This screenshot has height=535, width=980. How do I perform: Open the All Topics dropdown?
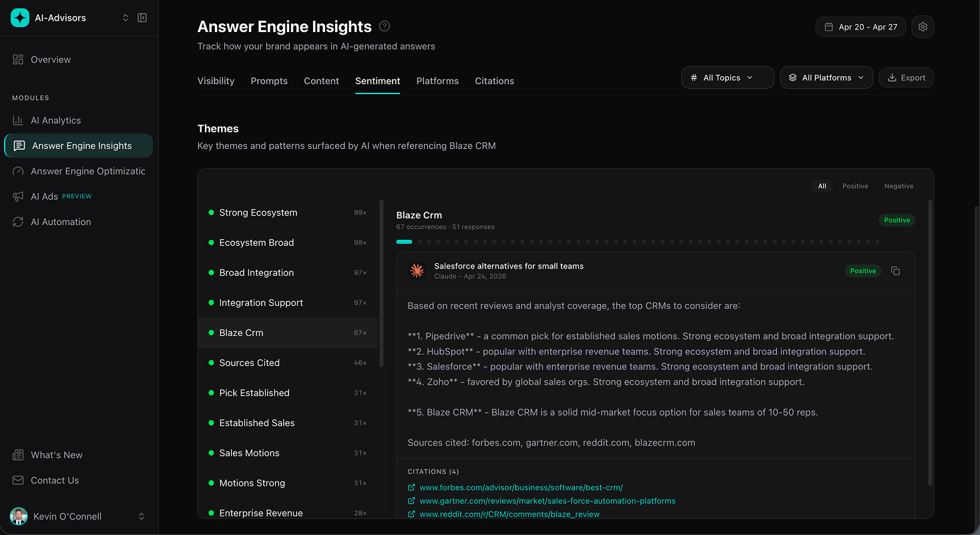728,77
